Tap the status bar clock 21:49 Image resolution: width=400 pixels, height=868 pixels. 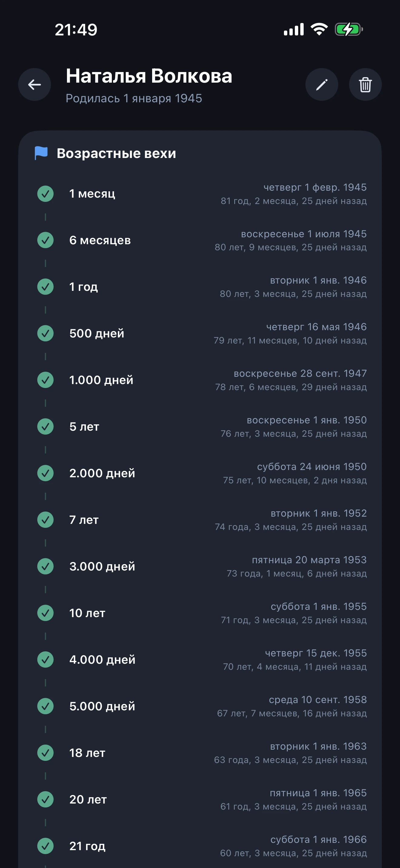tap(76, 30)
